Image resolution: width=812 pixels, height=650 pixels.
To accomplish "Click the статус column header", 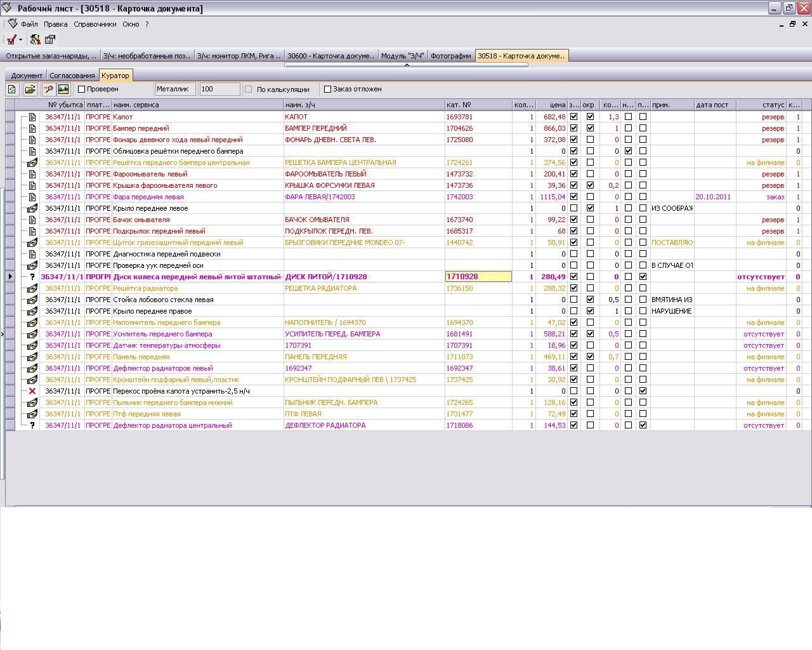I will click(761, 105).
